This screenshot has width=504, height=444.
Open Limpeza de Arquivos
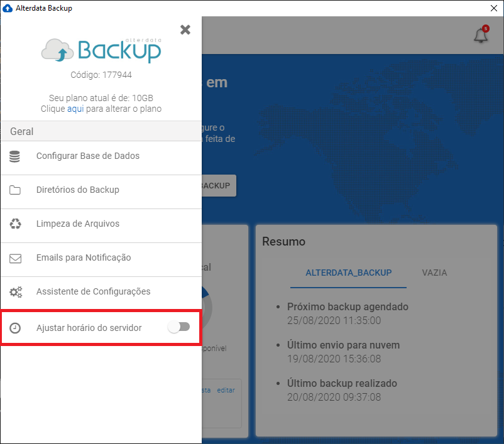click(101, 225)
